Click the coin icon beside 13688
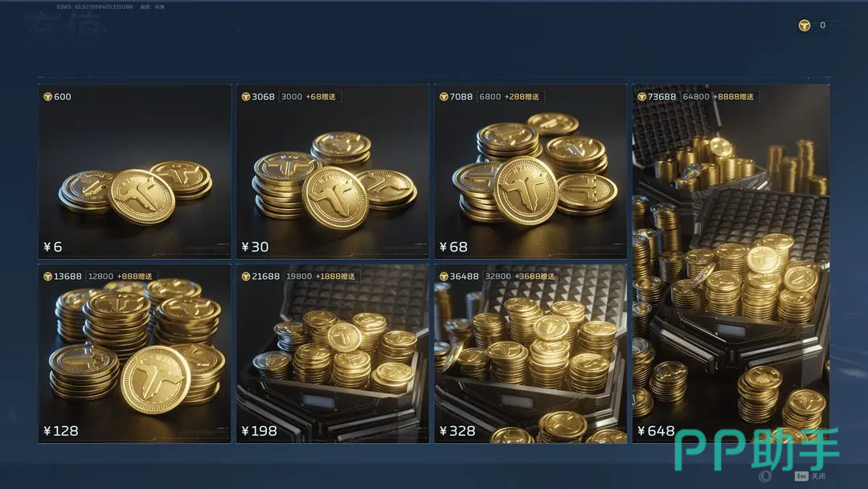Viewport: 868px width, 489px height. pyautogui.click(x=47, y=277)
